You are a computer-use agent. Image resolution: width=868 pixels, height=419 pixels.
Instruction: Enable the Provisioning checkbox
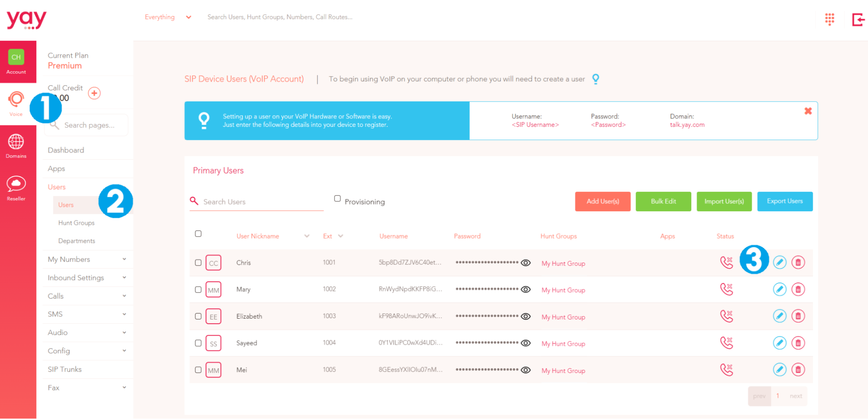[337, 199]
